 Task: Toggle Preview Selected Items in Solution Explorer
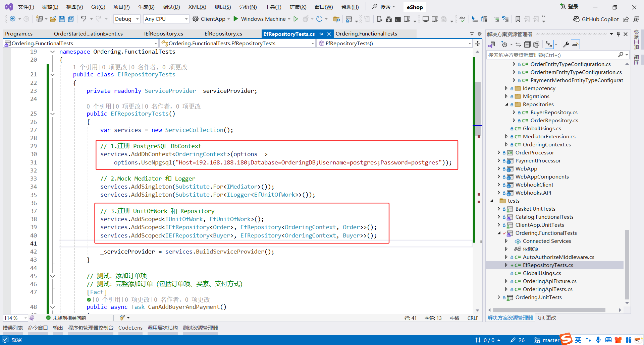[x=575, y=44]
